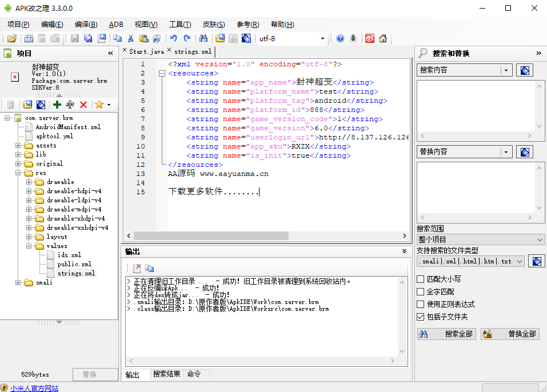Click the yellow star Favorites icon
The height and width of the screenshot is (392, 547).
tap(99, 104)
